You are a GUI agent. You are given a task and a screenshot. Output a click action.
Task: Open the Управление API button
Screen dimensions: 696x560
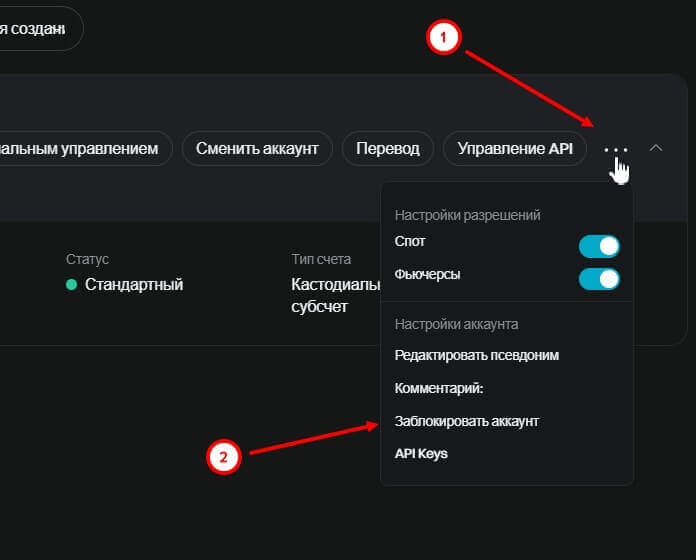[514, 149]
